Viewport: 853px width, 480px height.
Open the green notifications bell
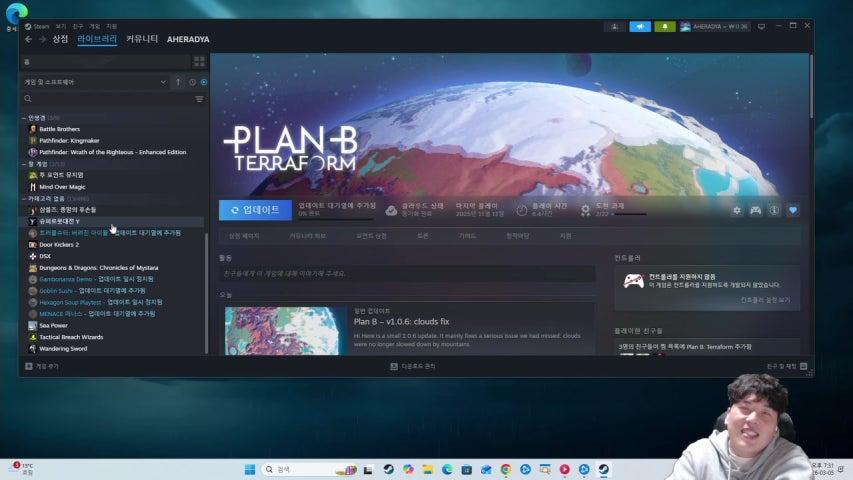click(665, 26)
